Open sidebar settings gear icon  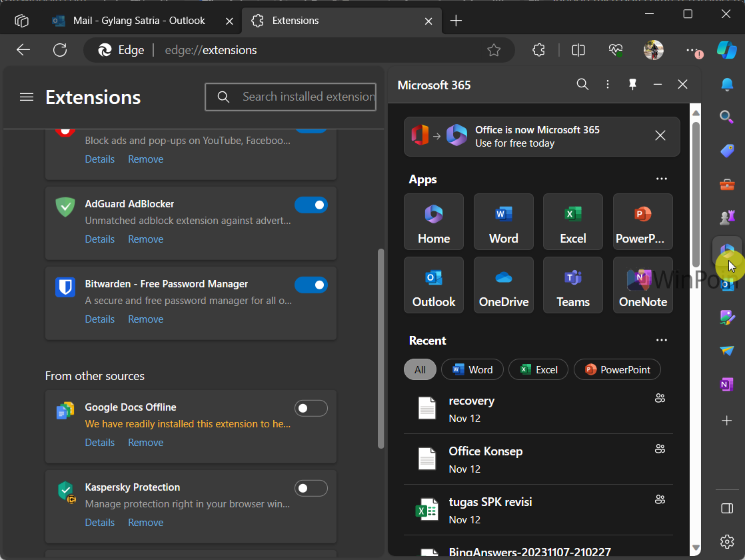727,541
